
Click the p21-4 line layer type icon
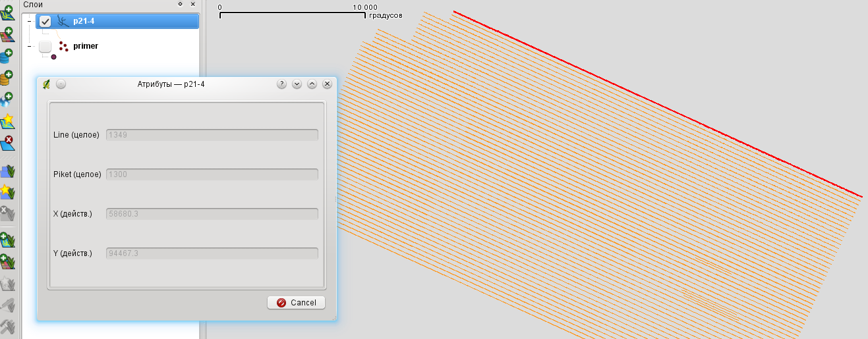[63, 21]
